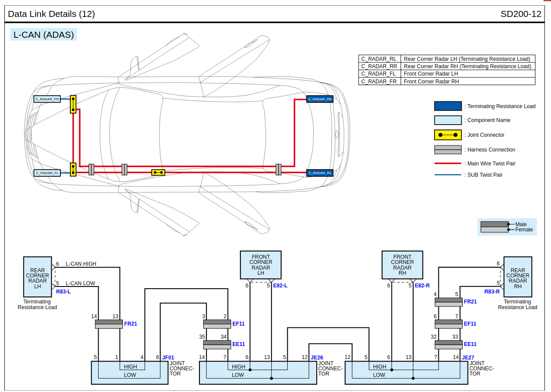Select the C_RADAR_FR component box on the car
This screenshot has height=392, width=551.
[x=47, y=99]
